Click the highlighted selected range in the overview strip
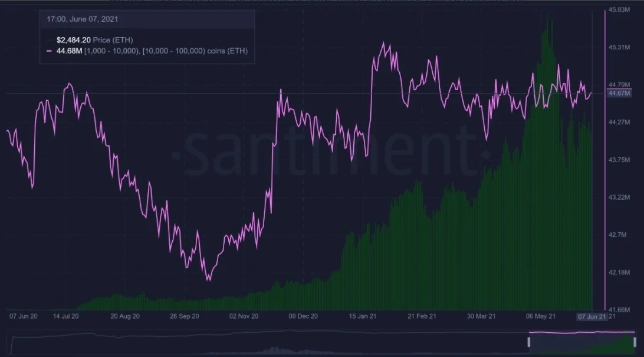 coord(582,341)
